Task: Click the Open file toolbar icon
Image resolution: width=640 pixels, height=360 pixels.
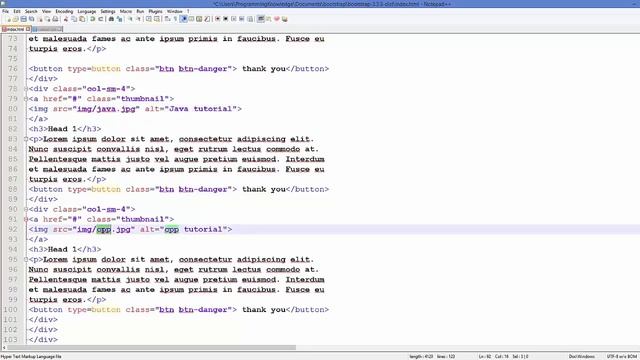Action: [15, 19]
